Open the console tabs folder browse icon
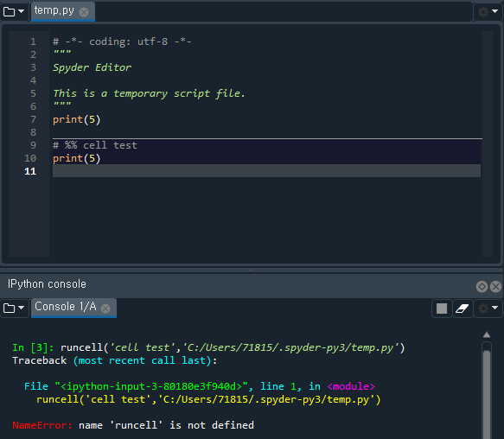 click(9, 309)
